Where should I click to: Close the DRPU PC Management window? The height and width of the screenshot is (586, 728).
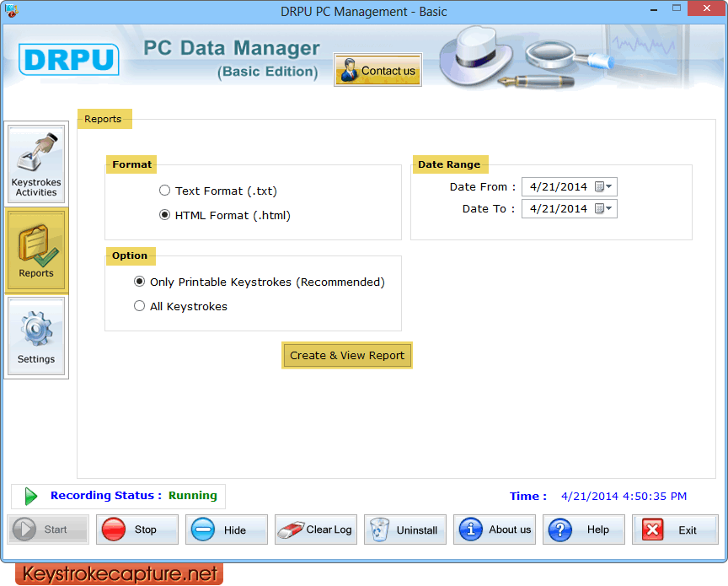pos(706,8)
